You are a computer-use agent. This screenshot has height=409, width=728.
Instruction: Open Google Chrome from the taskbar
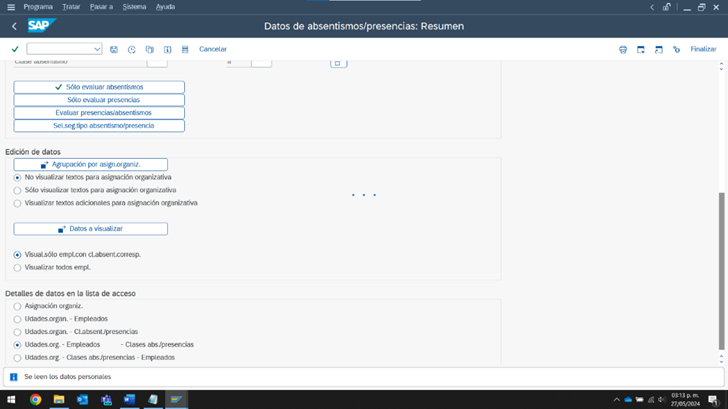[x=35, y=400]
